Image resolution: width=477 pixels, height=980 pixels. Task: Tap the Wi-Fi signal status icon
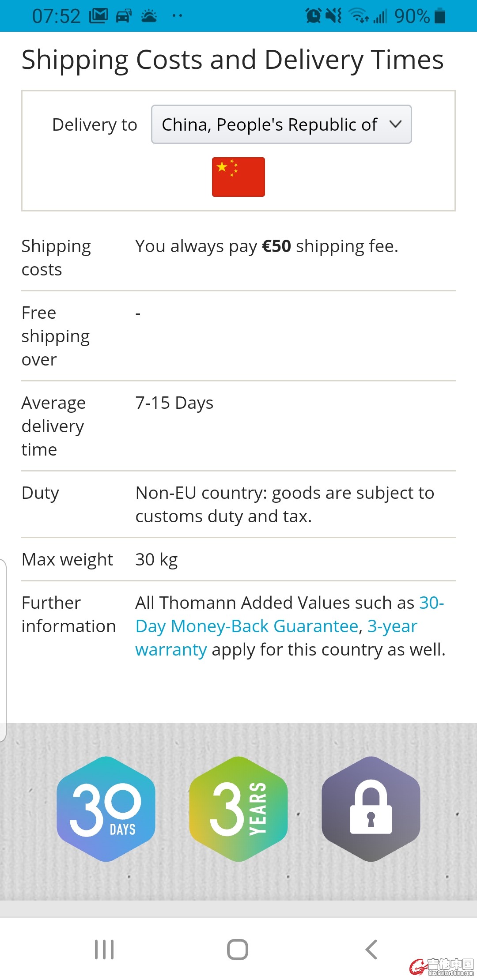[359, 16]
